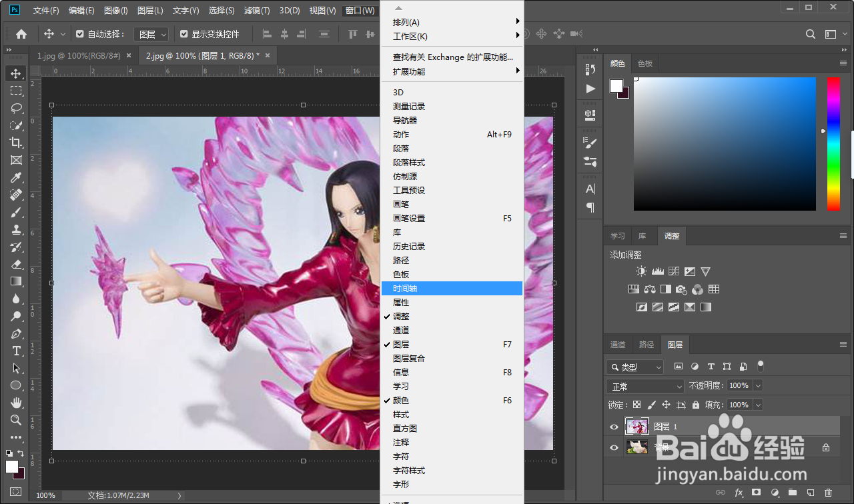
Task: Add a Brightness/Contrast adjustment
Action: pyautogui.click(x=641, y=271)
